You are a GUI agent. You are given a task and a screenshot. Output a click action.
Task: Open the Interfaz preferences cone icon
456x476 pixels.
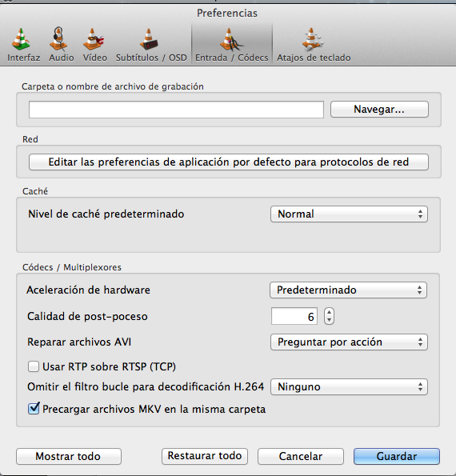[x=21, y=39]
